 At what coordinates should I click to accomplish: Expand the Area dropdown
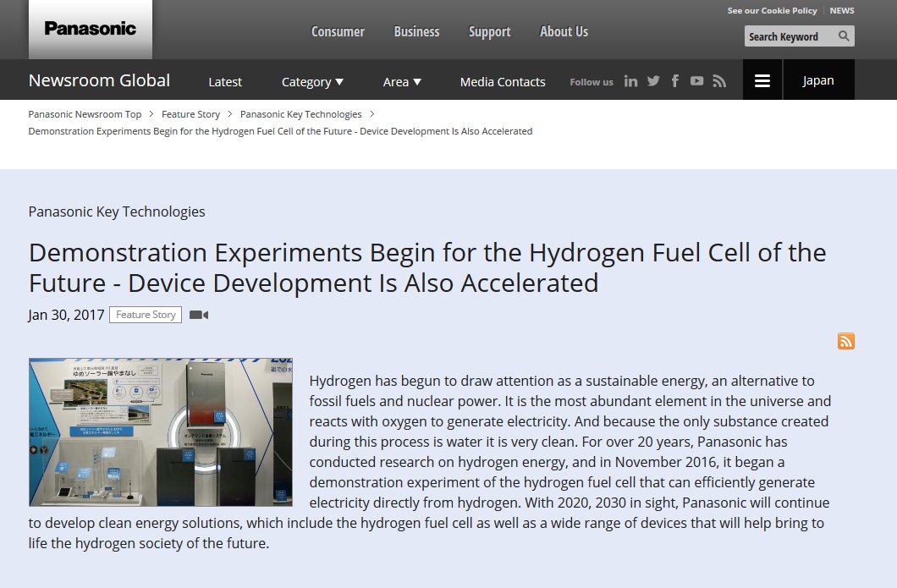[x=402, y=81]
